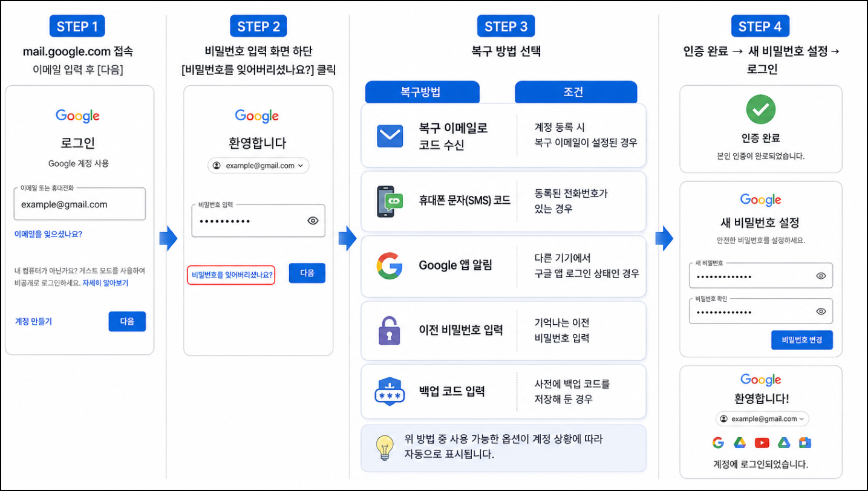
Task: Click the 새 비밀번호 설정 heading
Action: tap(760, 223)
